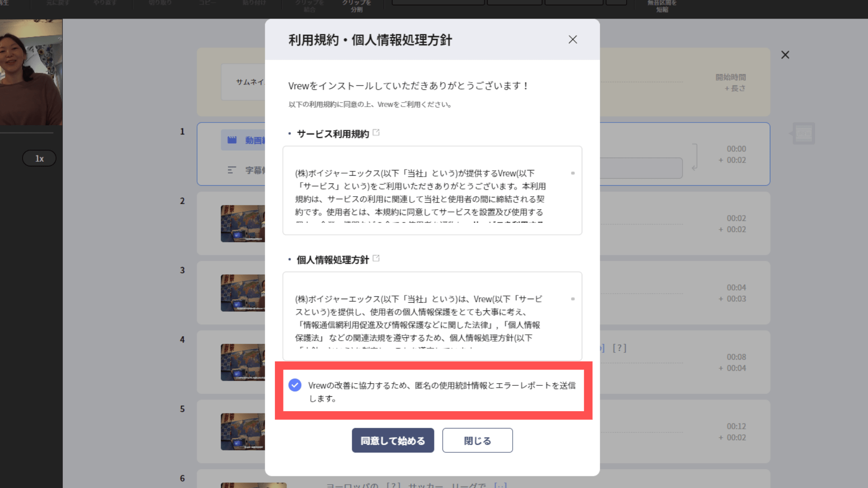Uncheck the anonymous usage statistics consent checkbox
Viewport: 868px width, 488px height.
click(x=295, y=385)
